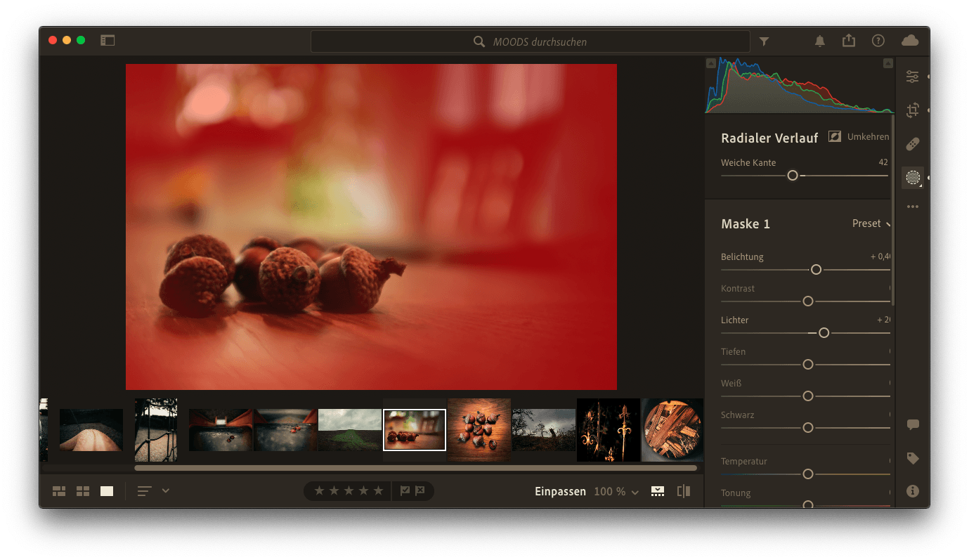This screenshot has height=560, width=969.
Task: Click the Einpassen fit button
Action: (560, 492)
